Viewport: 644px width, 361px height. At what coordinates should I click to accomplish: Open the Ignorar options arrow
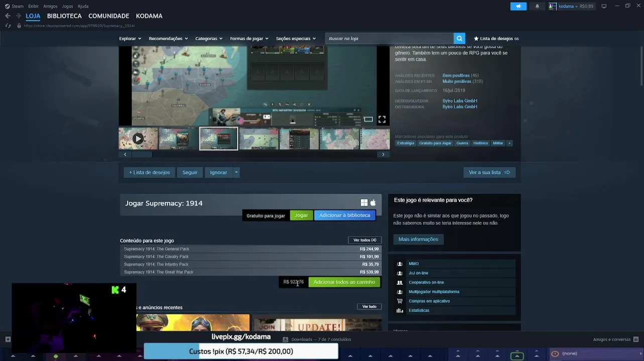(x=236, y=172)
